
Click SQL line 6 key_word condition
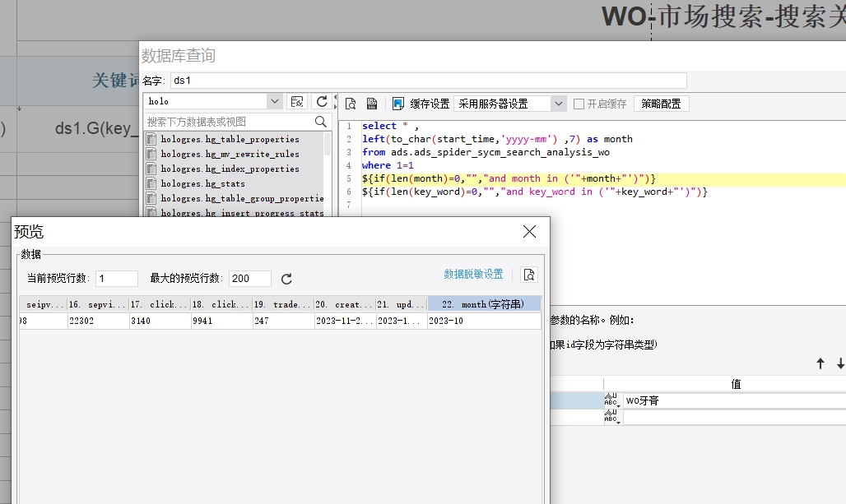[534, 192]
